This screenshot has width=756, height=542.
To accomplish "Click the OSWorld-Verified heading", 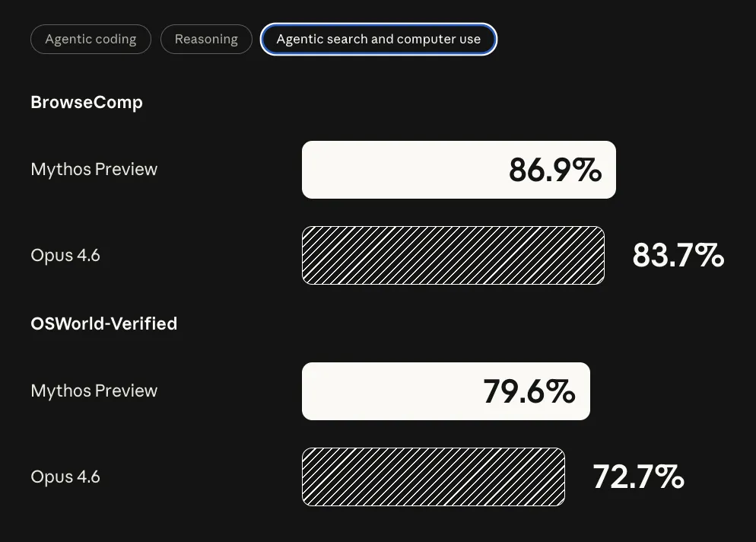I will (103, 324).
